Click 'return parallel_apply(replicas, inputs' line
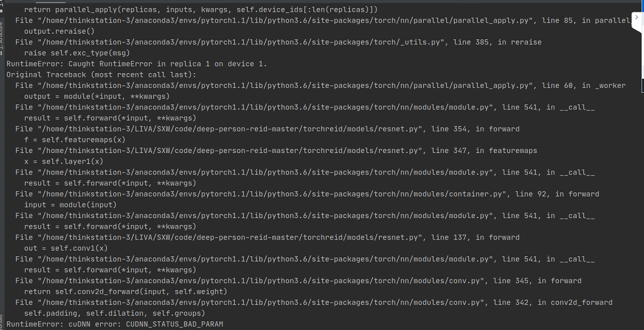 (201, 9)
